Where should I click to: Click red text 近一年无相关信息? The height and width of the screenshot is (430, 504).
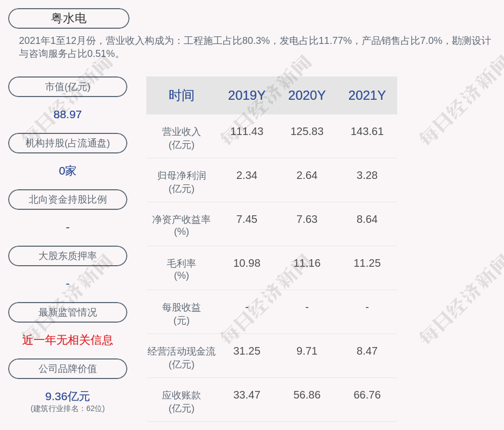(68, 340)
